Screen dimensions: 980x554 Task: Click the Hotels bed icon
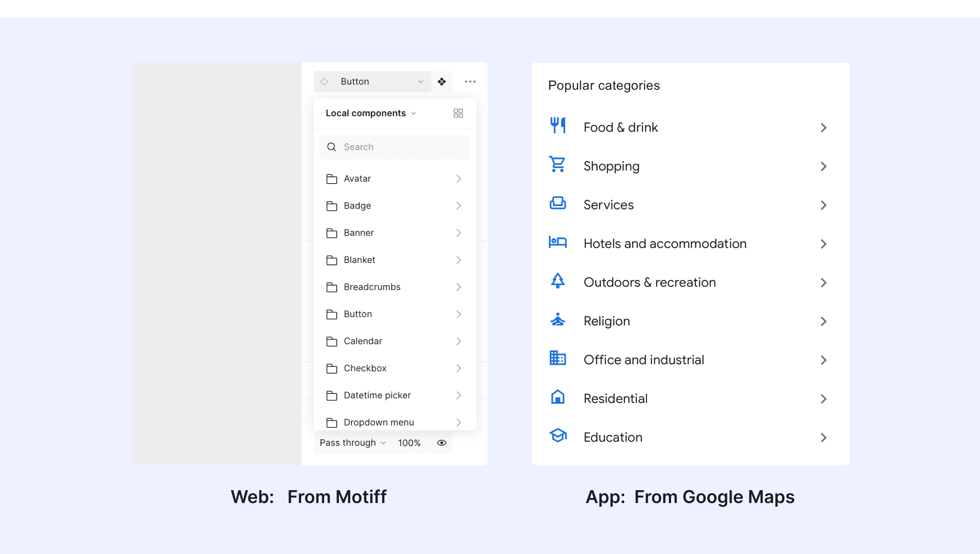tap(558, 242)
